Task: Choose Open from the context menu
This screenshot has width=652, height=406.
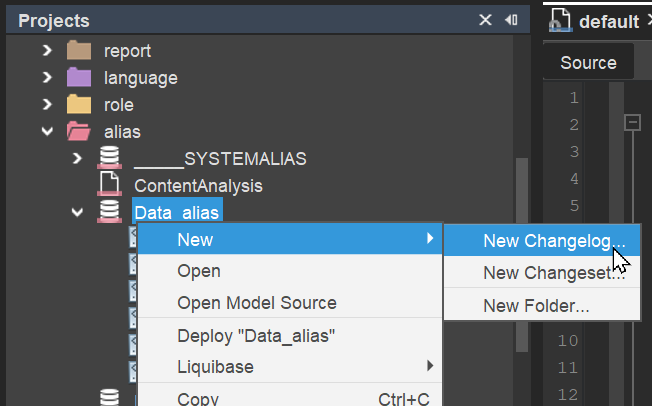Action: [290, 271]
